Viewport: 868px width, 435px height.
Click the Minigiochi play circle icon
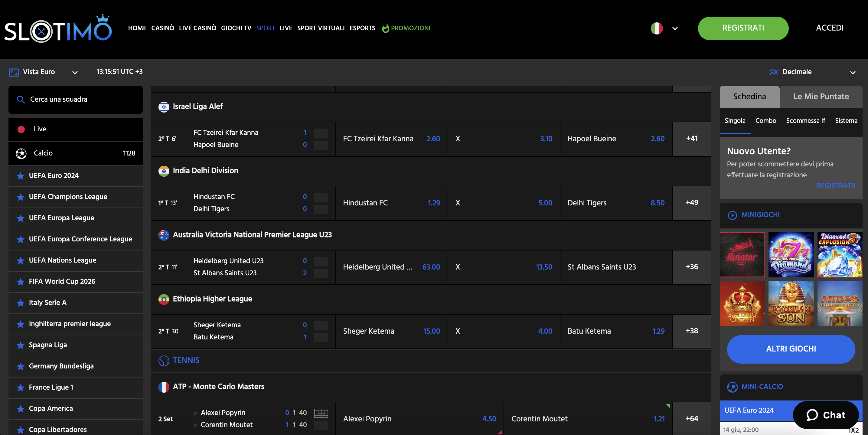(x=732, y=215)
